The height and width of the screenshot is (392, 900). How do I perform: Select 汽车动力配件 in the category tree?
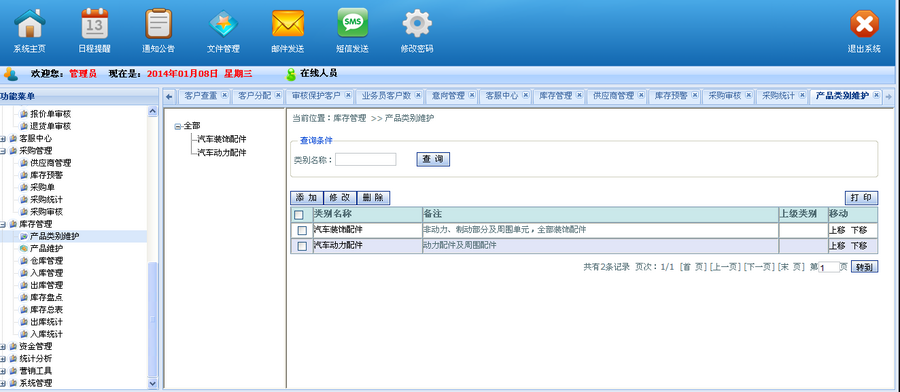pyautogui.click(x=222, y=153)
